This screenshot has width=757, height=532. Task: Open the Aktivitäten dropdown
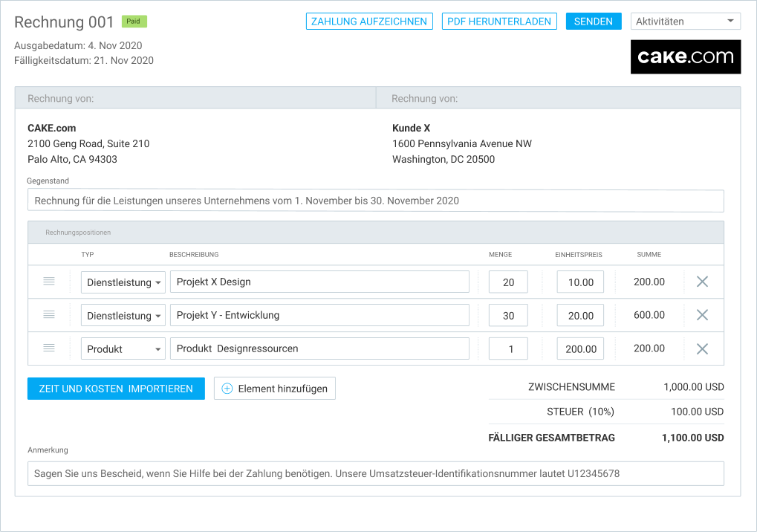click(x=686, y=22)
